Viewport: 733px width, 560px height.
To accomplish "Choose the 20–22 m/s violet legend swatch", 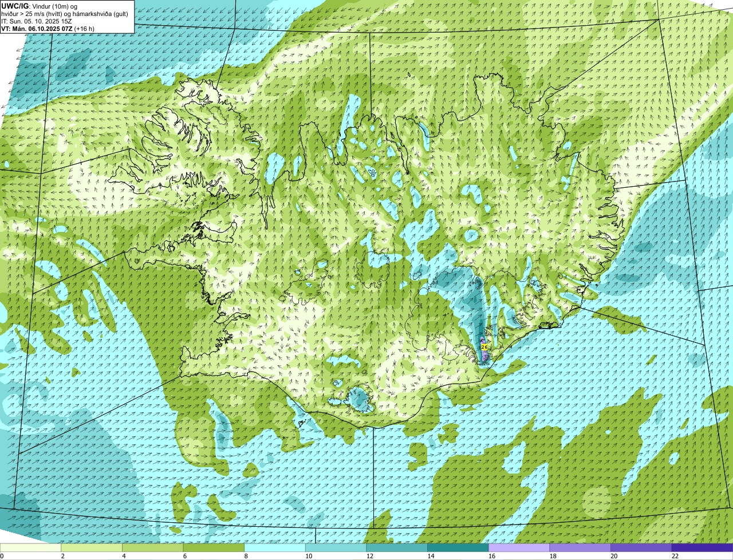I will coord(641,547).
